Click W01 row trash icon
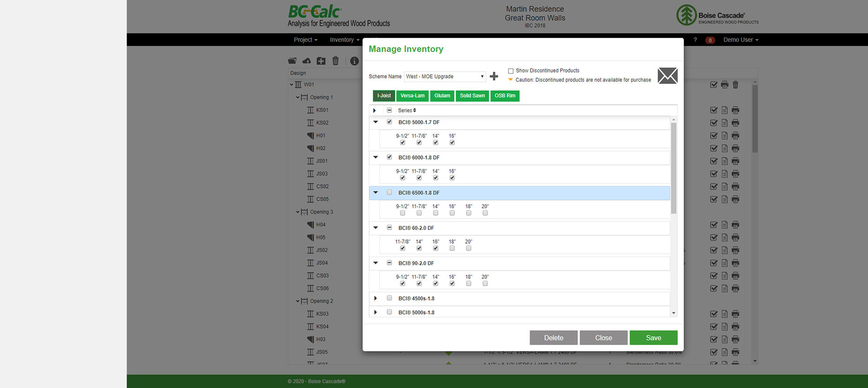The height and width of the screenshot is (388, 868). coord(736,84)
